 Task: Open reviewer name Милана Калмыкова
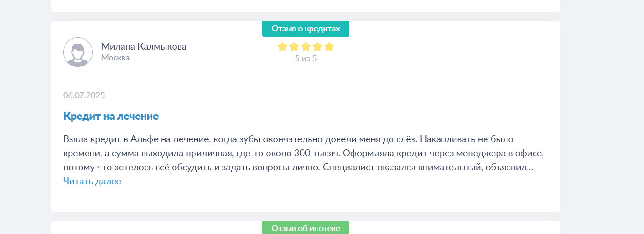pyautogui.click(x=144, y=46)
